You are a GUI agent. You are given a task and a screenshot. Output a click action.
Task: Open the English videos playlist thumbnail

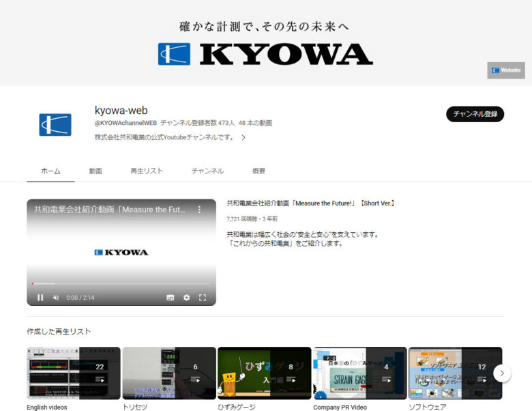[x=73, y=373]
